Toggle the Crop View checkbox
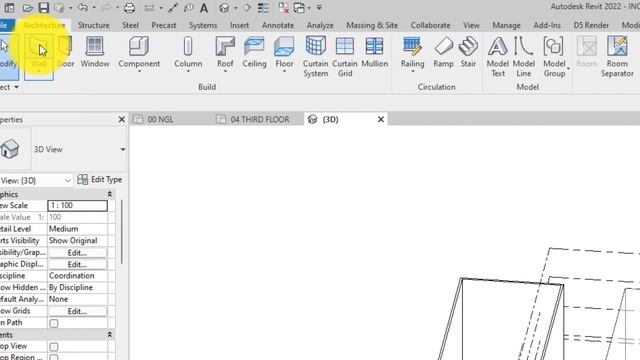Viewport: 640px width, 360px height. tap(53, 347)
